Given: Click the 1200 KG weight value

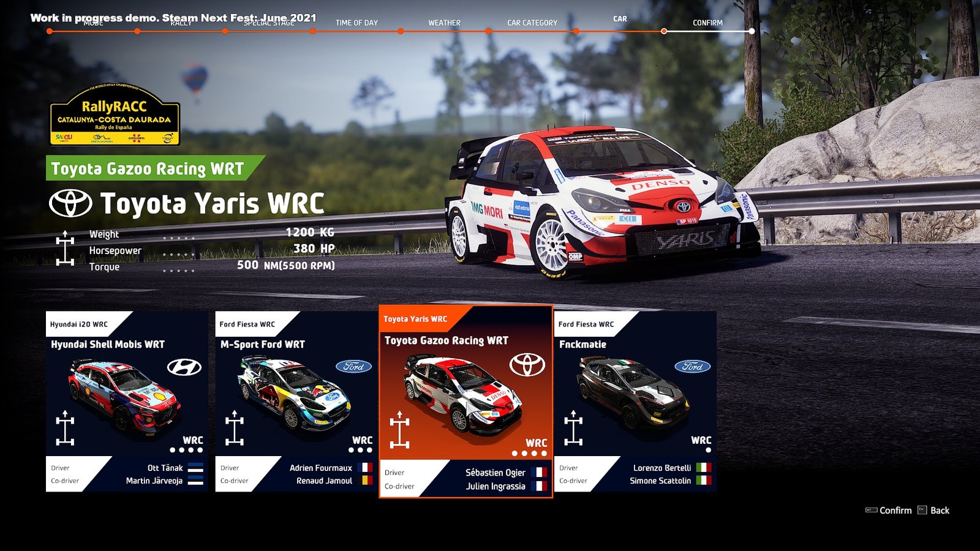Looking at the screenshot, I should tap(310, 232).
